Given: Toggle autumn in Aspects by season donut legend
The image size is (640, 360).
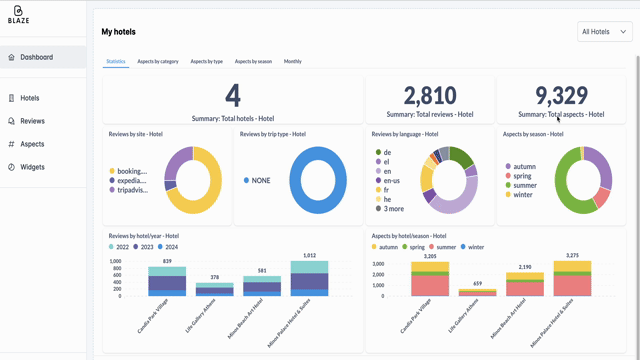Looking at the screenshot, I should [520, 167].
